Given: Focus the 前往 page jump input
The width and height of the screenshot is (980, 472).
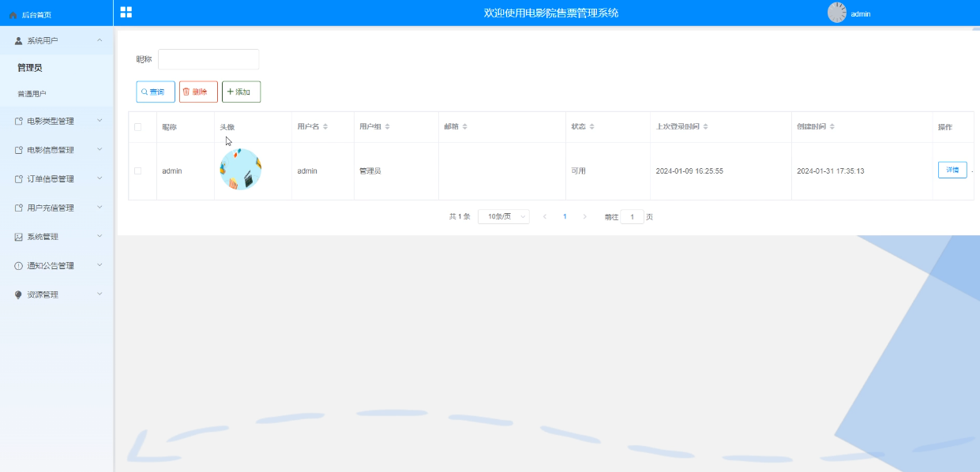Looking at the screenshot, I should (633, 216).
